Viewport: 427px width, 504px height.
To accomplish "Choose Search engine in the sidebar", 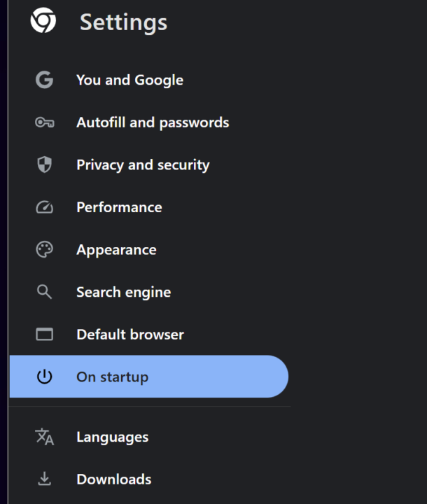I will click(x=123, y=293).
